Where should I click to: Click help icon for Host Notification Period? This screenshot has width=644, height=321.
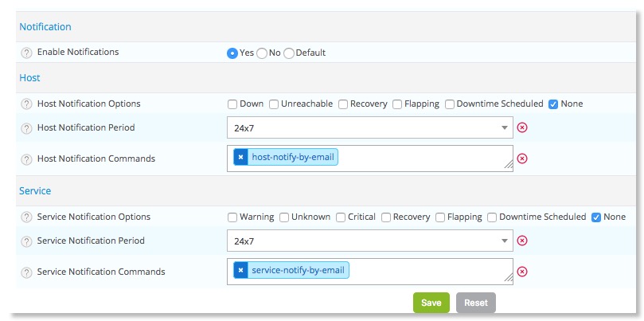pos(26,128)
